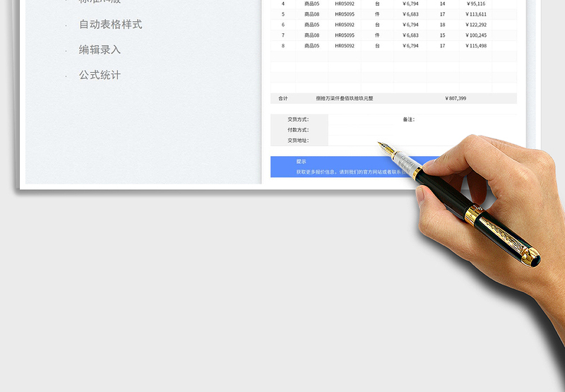Select the uppercase amount text in total row
This screenshot has height=392, width=565.
click(x=344, y=99)
